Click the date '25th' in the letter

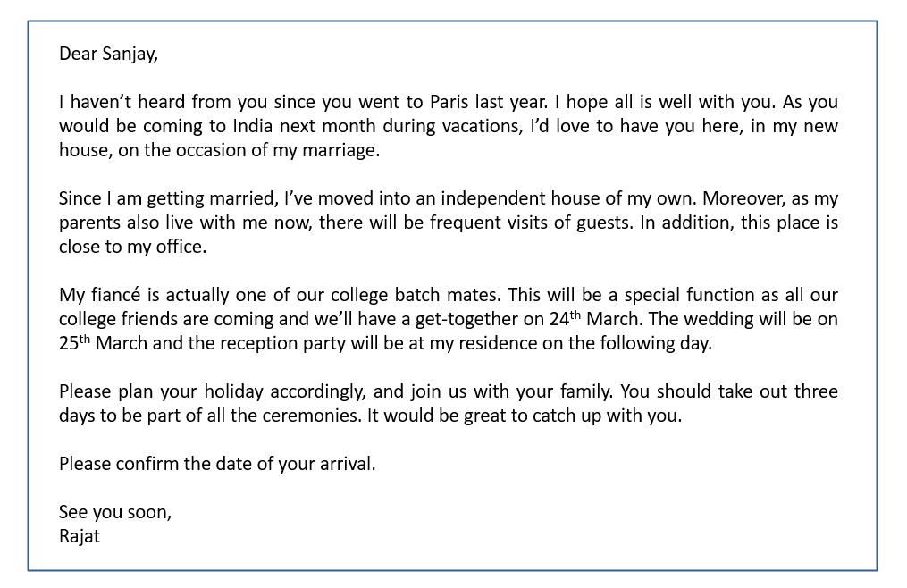(75, 342)
